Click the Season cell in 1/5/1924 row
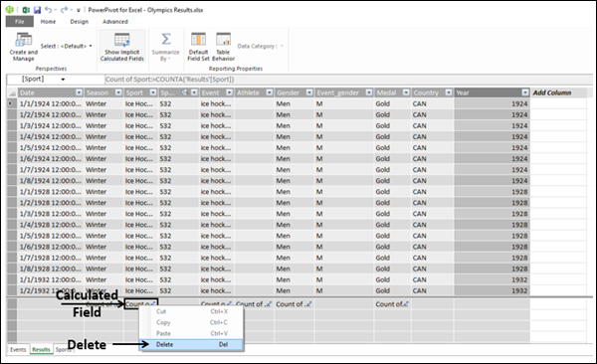This screenshot has width=597, height=364. point(103,147)
